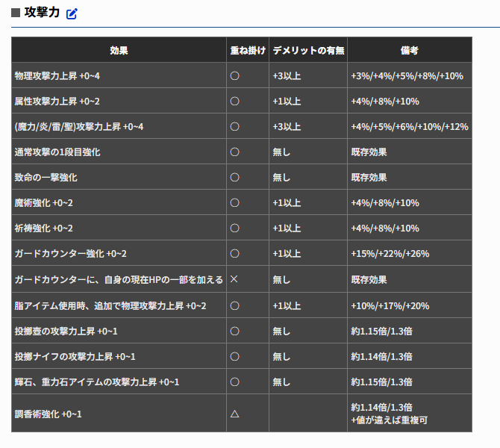Select the 投擲ナイフの攻撃力上昇 +0~1 cell
The width and height of the screenshot is (500, 448).
(x=119, y=356)
